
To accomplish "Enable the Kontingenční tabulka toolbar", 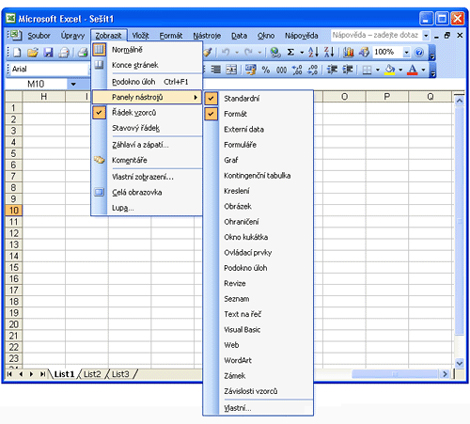I will (258, 175).
